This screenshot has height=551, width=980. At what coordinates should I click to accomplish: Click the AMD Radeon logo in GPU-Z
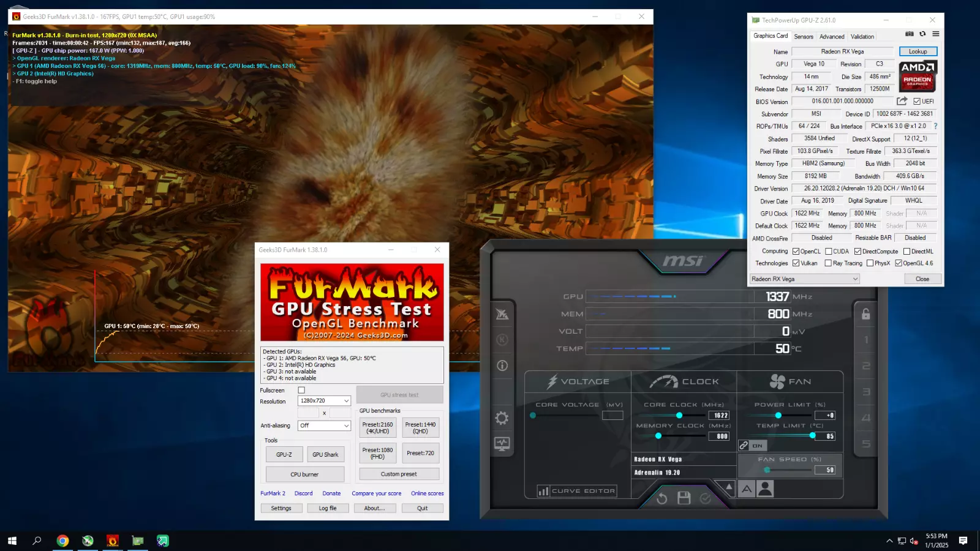[x=918, y=76]
